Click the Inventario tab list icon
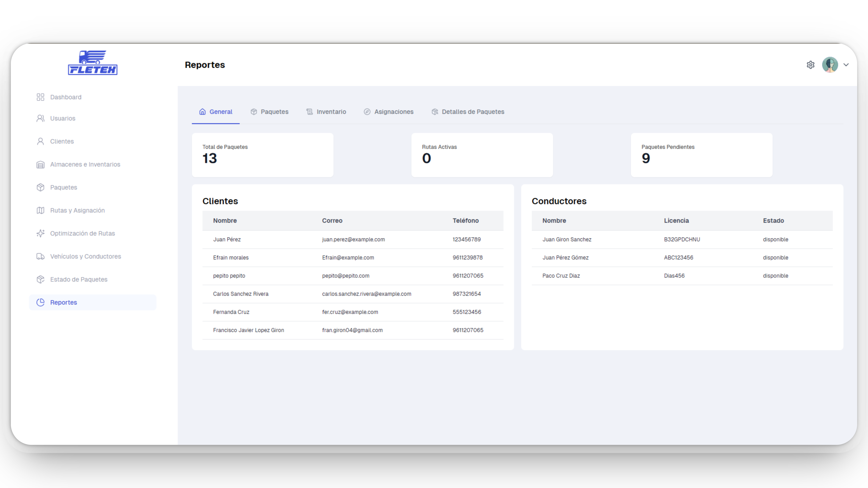Image resolution: width=868 pixels, height=488 pixels. coord(310,112)
